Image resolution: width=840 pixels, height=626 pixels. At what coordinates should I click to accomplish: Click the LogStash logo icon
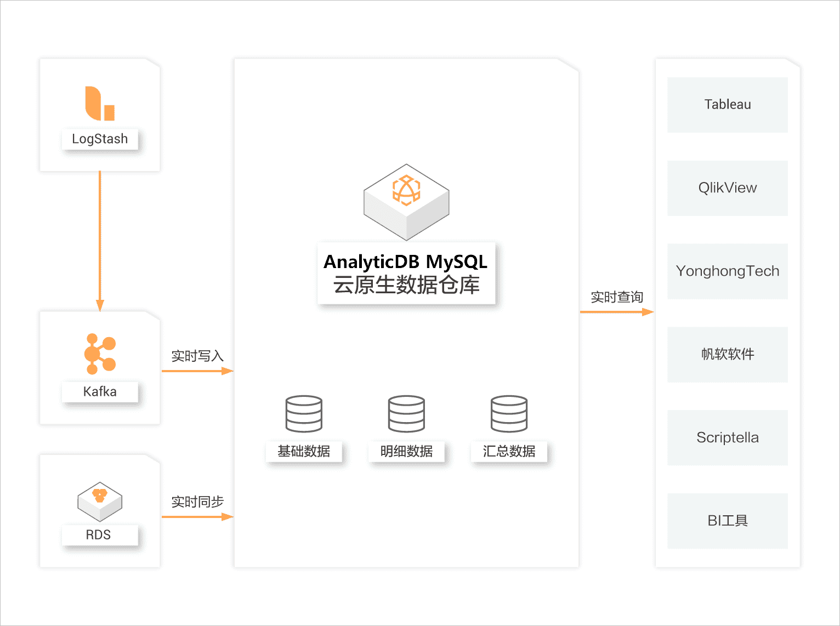[x=100, y=103]
